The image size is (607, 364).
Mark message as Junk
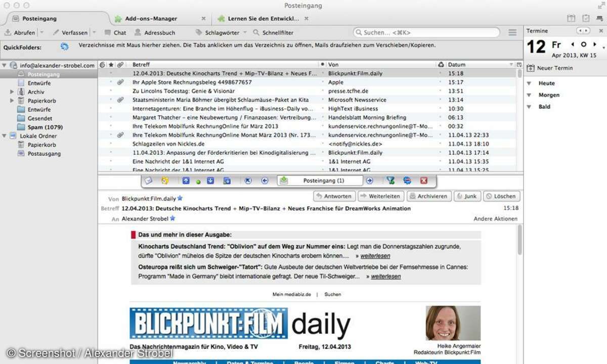click(467, 196)
